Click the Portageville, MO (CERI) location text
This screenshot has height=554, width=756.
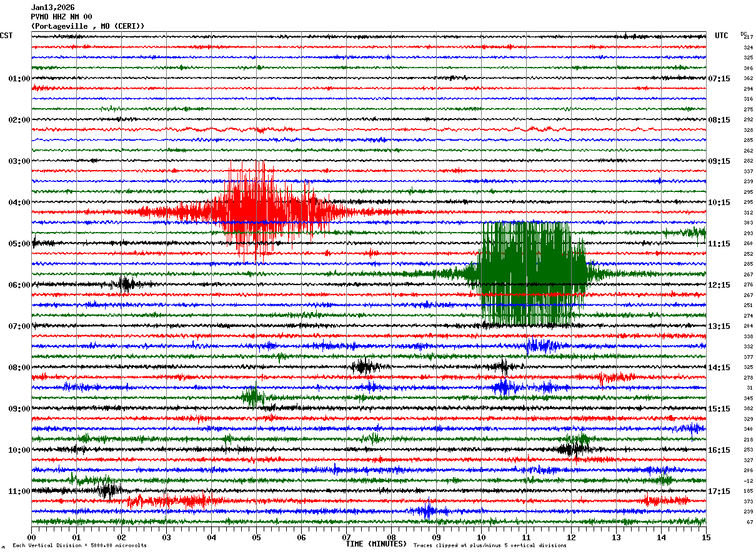click(87, 26)
